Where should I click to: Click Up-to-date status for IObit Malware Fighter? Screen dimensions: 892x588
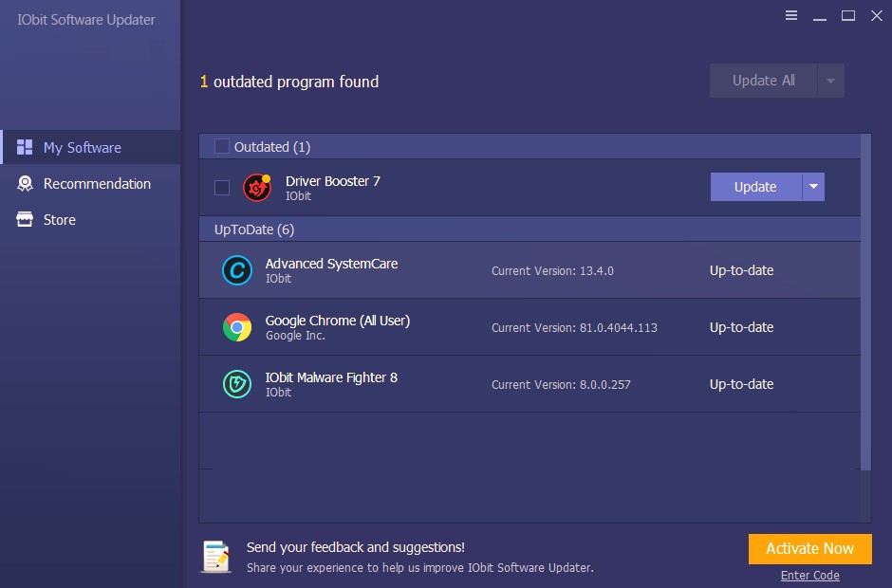click(741, 384)
